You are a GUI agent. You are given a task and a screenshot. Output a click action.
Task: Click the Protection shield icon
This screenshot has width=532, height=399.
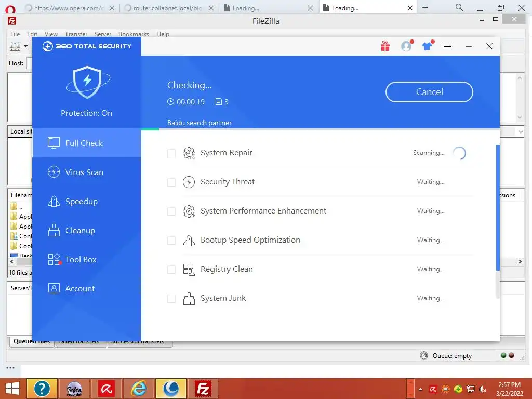(x=87, y=83)
